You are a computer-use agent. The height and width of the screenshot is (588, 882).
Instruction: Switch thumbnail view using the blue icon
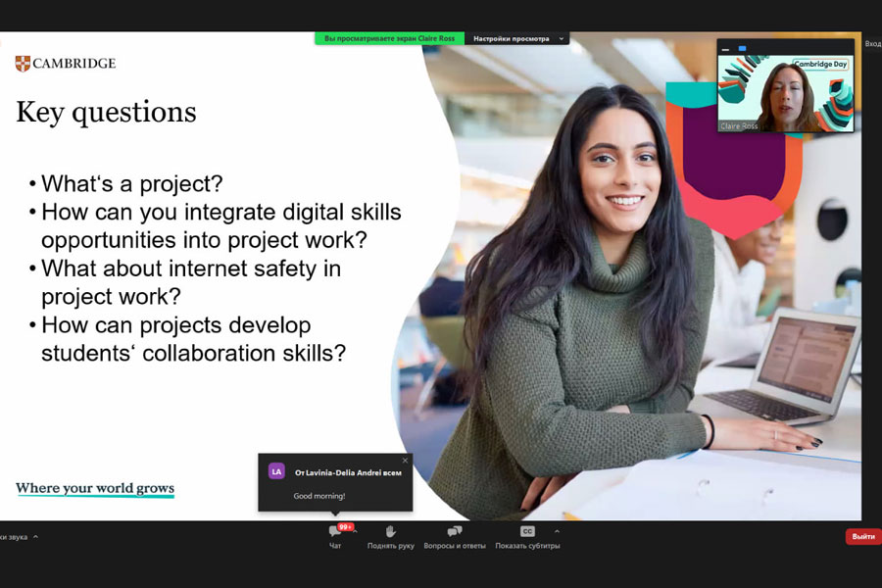742,49
